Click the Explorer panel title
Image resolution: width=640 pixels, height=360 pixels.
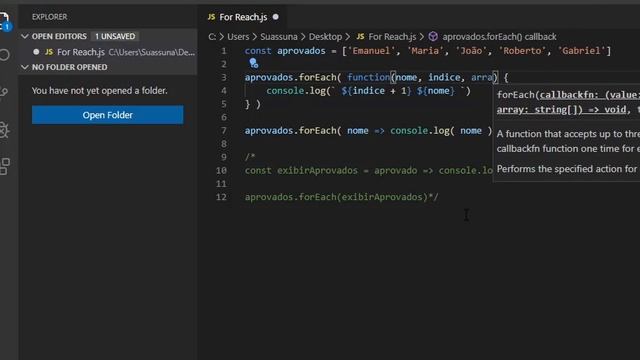49,17
